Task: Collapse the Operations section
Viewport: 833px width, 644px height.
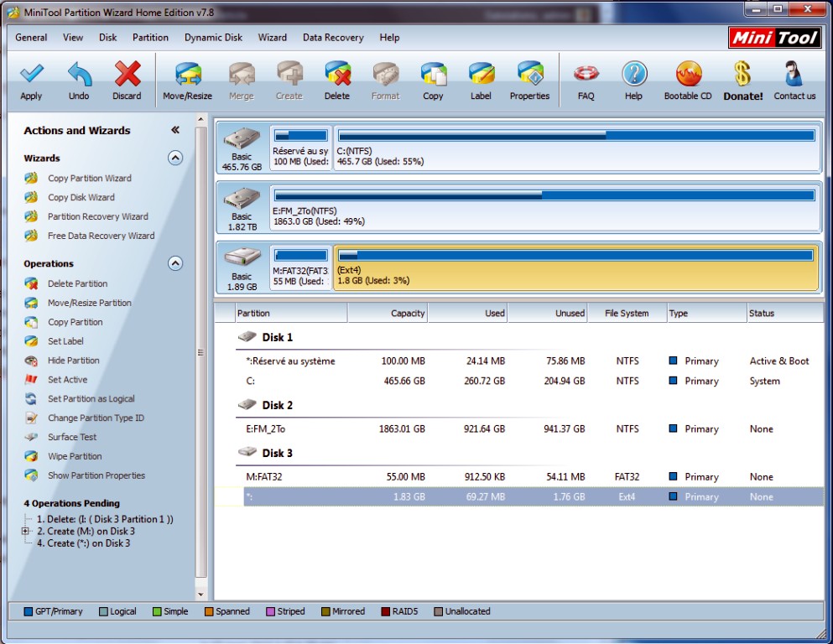Action: pyautogui.click(x=175, y=263)
